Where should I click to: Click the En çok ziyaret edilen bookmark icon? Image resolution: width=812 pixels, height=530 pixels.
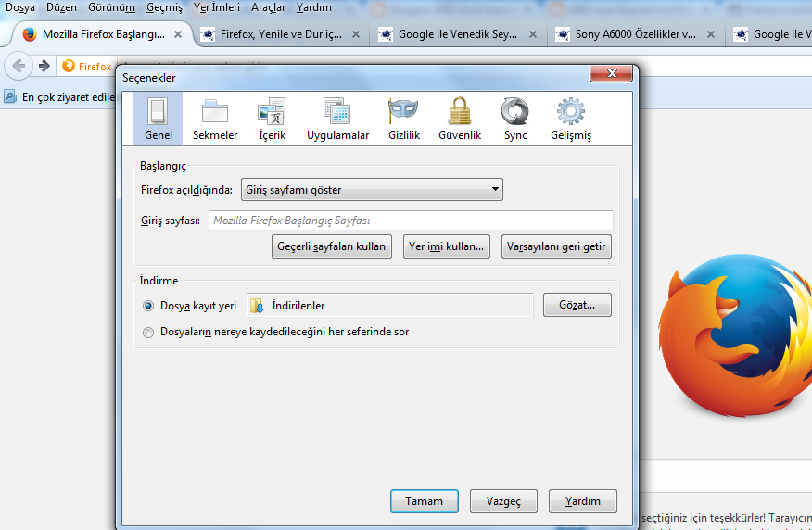[10, 96]
